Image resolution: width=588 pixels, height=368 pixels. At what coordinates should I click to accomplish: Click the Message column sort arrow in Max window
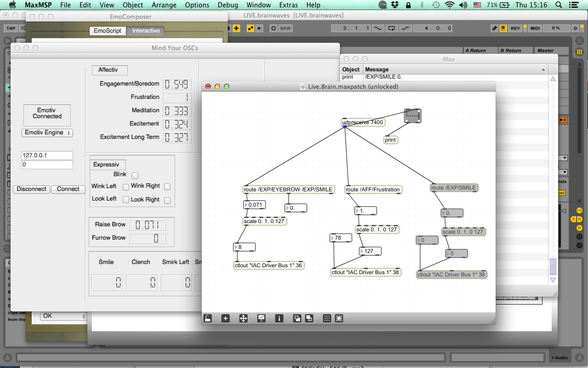pyautogui.click(x=543, y=69)
